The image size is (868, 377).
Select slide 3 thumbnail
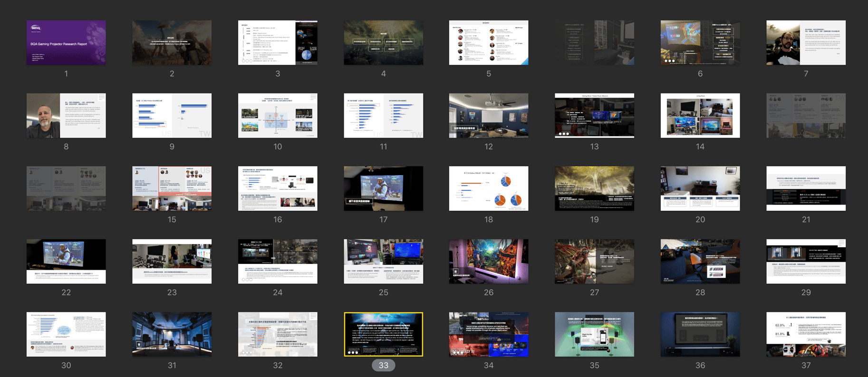[x=278, y=43]
